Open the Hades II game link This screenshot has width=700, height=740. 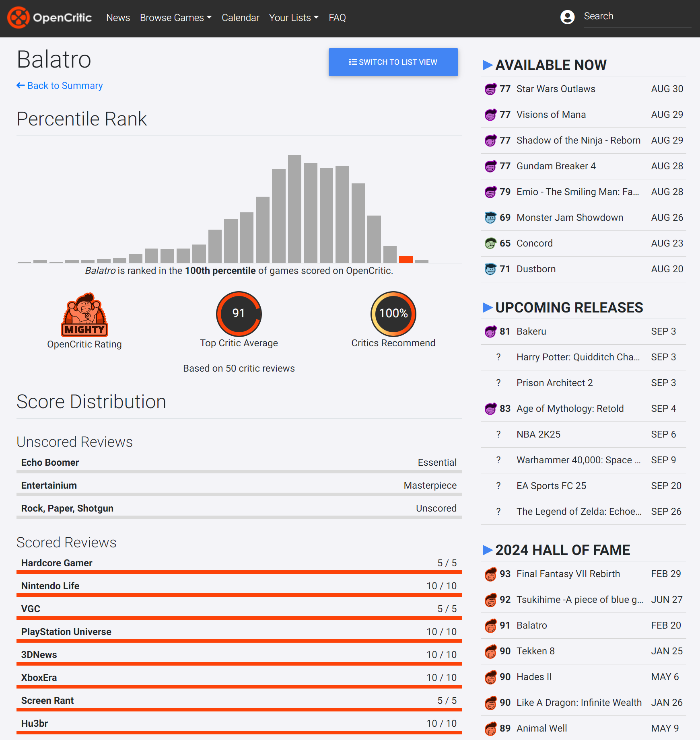534,677
